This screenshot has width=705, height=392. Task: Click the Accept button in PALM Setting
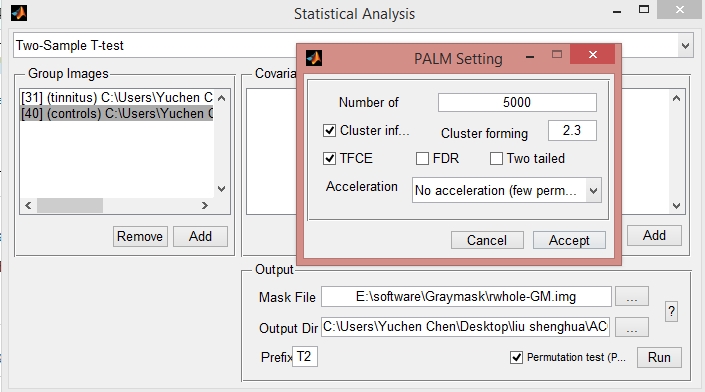[569, 240]
